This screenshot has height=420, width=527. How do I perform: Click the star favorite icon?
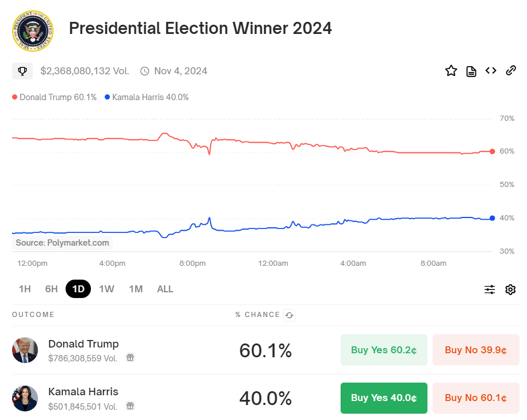(x=451, y=71)
